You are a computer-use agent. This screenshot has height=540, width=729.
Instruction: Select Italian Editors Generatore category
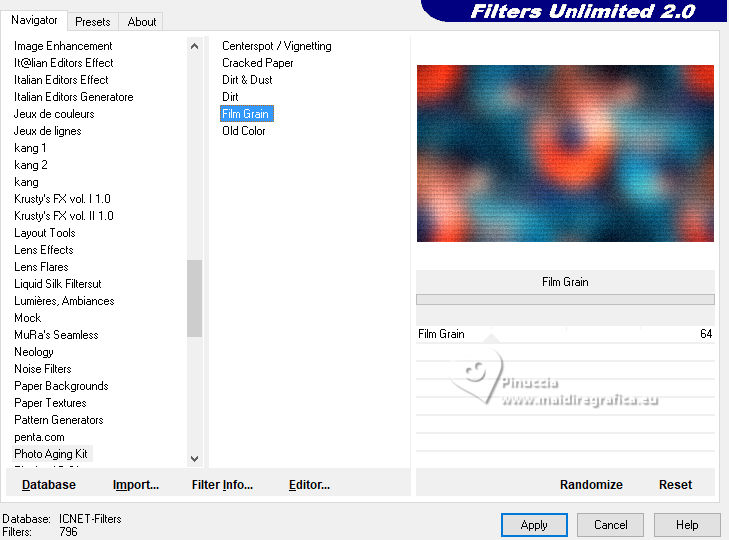click(x=73, y=97)
